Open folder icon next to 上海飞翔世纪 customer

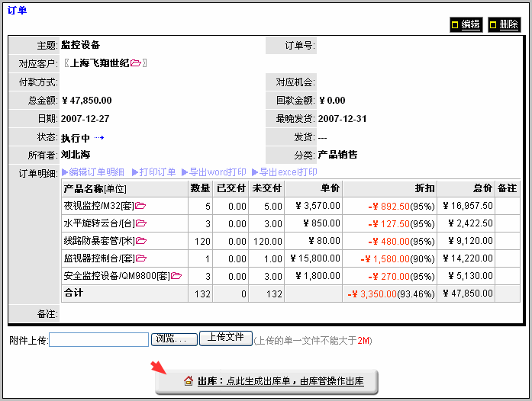coord(135,63)
